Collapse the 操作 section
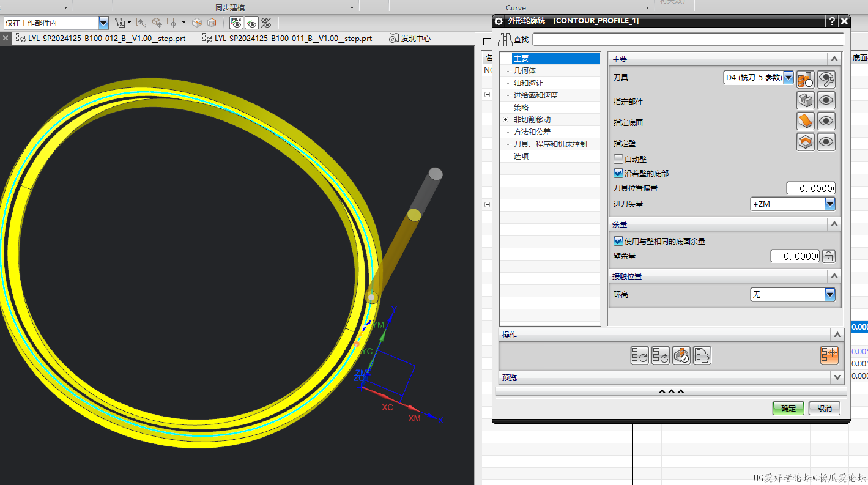Viewport: 868px width, 485px height. point(837,335)
